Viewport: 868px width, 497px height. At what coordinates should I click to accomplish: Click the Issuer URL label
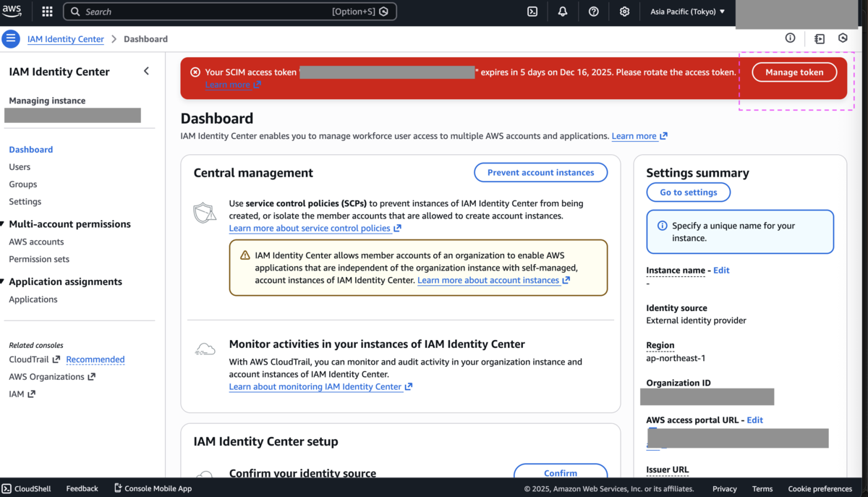pos(668,470)
